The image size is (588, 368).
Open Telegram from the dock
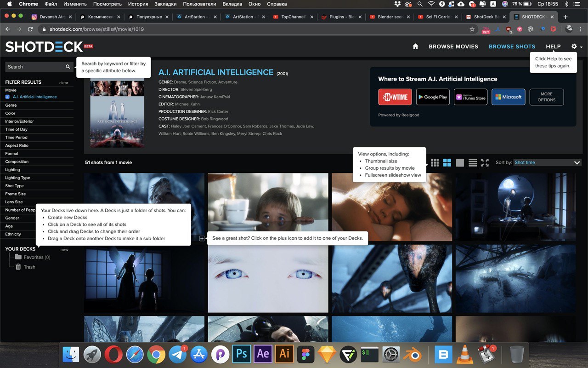[x=178, y=355]
